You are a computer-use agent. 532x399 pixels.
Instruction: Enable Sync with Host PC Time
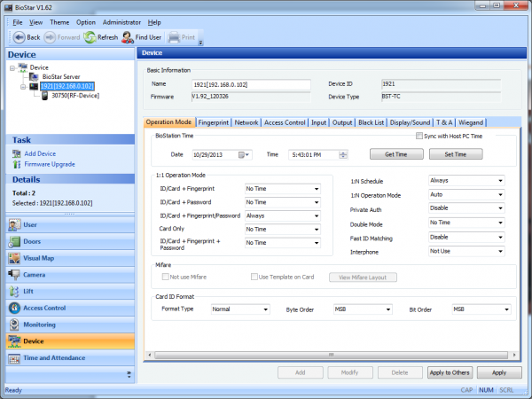(x=419, y=137)
